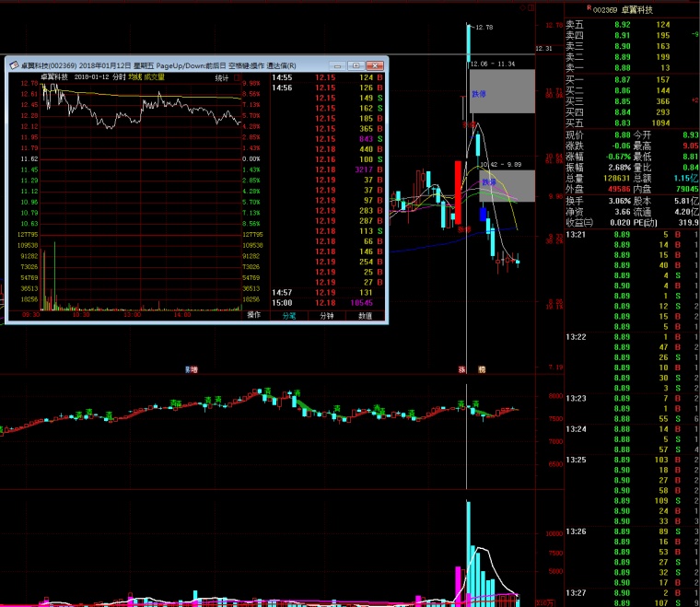
Task: Click the 换手 3.06% value
Action: pyautogui.click(x=620, y=201)
